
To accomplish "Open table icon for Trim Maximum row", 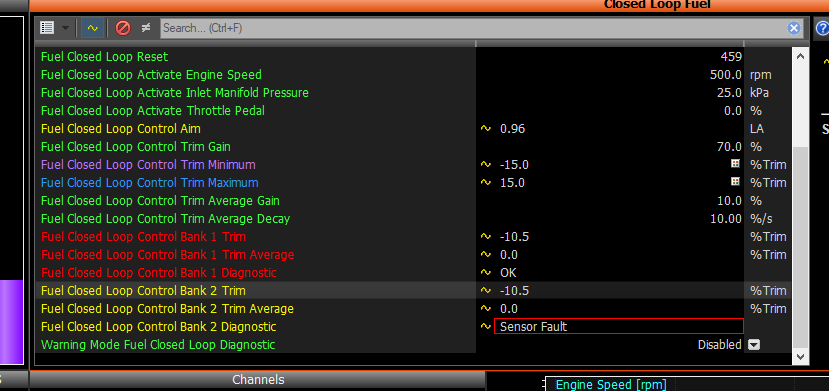I will pos(735,182).
